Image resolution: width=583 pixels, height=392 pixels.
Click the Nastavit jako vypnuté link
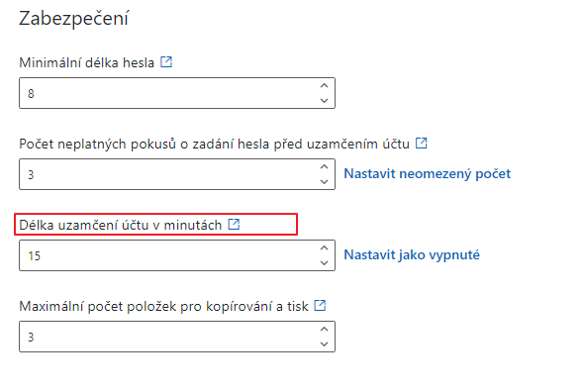click(412, 255)
